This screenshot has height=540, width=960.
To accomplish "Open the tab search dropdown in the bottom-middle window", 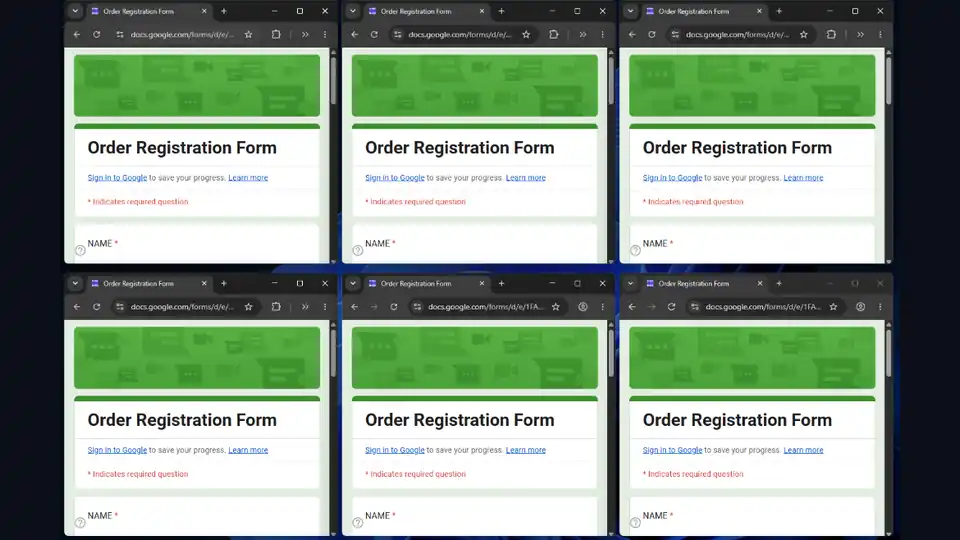I will (353, 283).
